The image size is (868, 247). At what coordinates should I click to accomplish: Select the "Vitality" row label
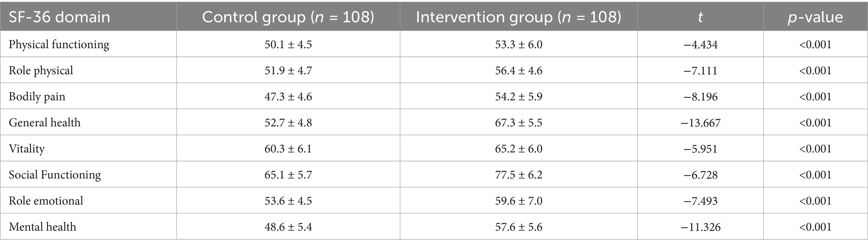[26, 149]
